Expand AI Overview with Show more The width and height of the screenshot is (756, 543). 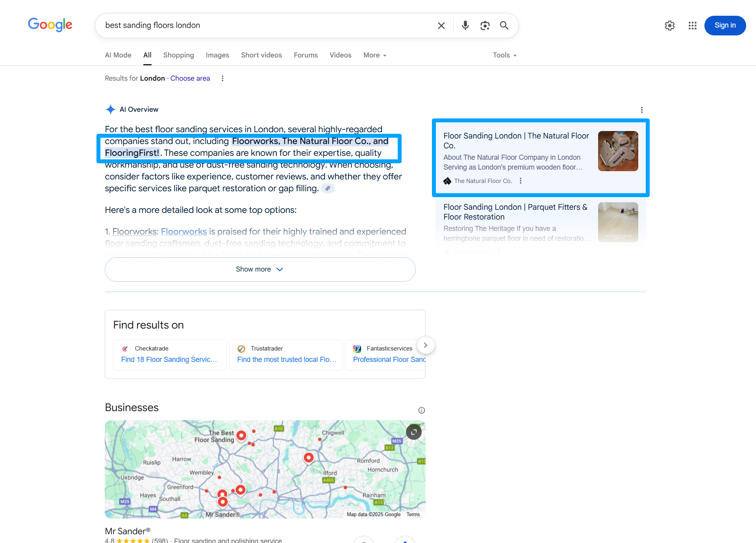coord(260,270)
